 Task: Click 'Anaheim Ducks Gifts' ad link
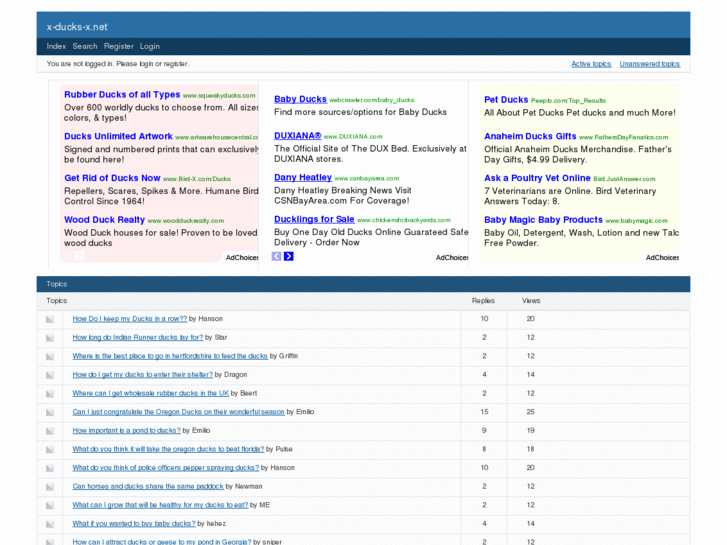[530, 136]
